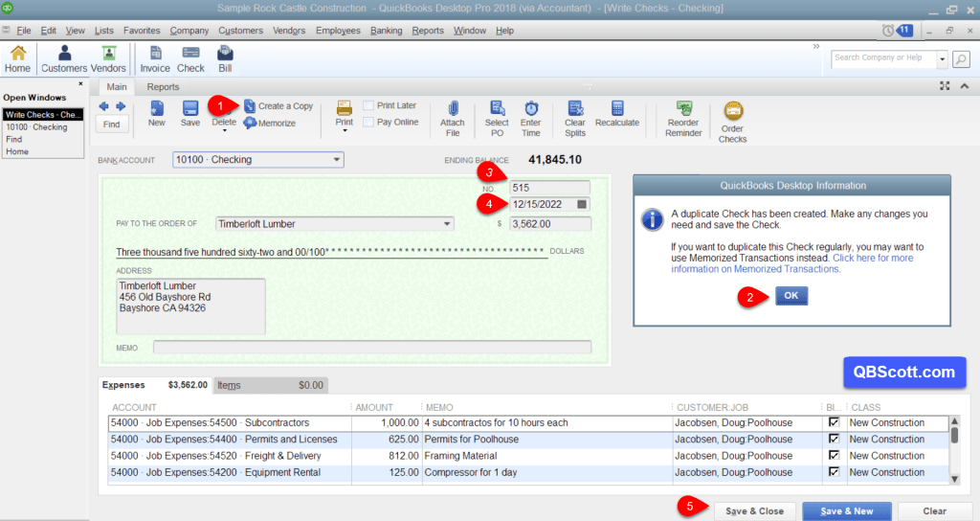Click the Clear button
980x521 pixels.
pos(934,511)
